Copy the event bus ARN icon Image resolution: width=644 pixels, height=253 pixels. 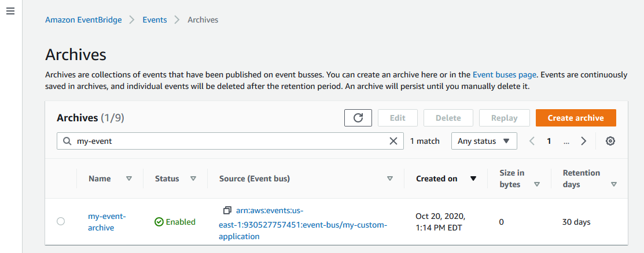coord(227,210)
